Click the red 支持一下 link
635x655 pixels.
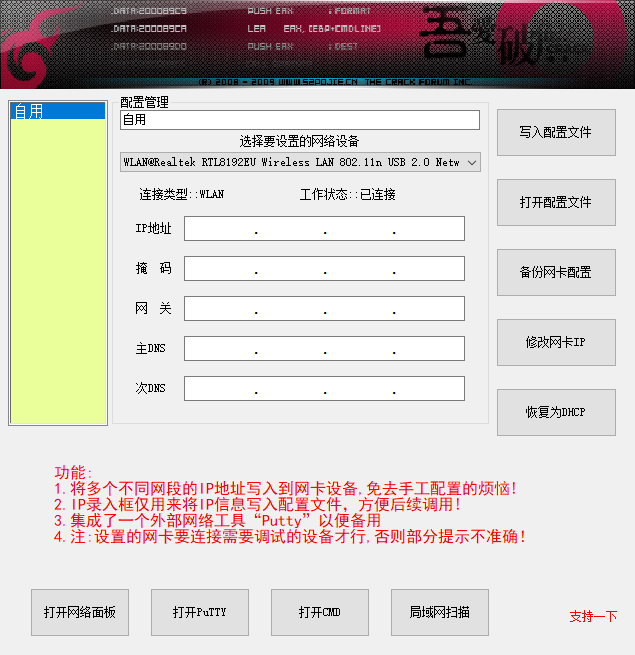pos(593,616)
